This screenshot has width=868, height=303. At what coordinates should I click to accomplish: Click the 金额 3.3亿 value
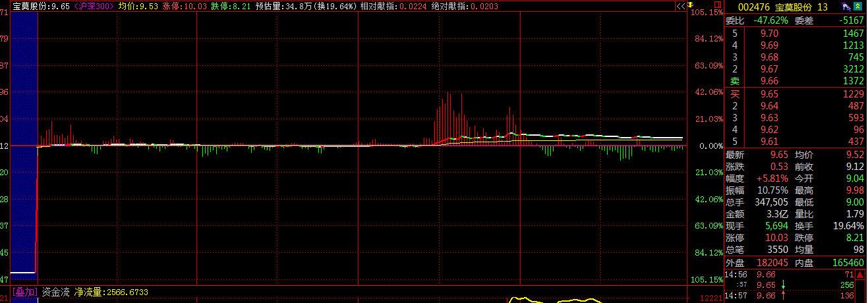click(x=776, y=214)
